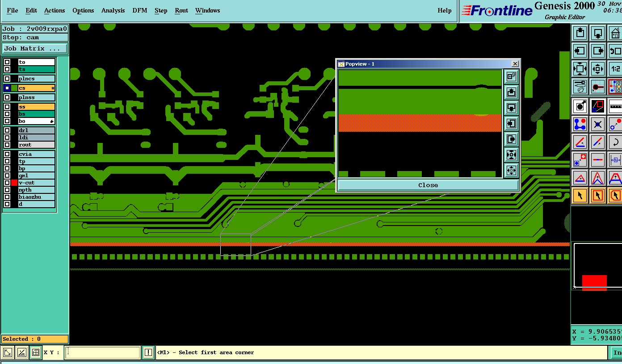Expand the small marker on the cs layer row
Viewport: 622px width, 364px height.
tap(53, 88)
